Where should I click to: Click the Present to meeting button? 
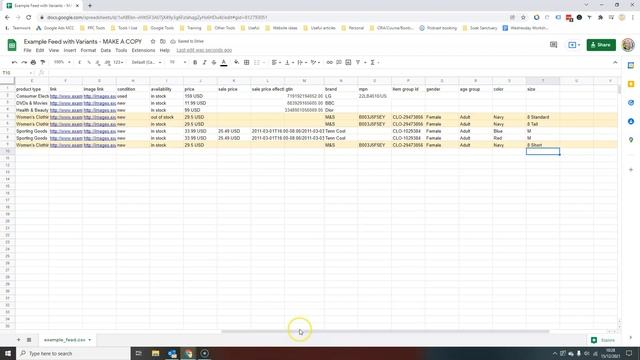pos(574,45)
